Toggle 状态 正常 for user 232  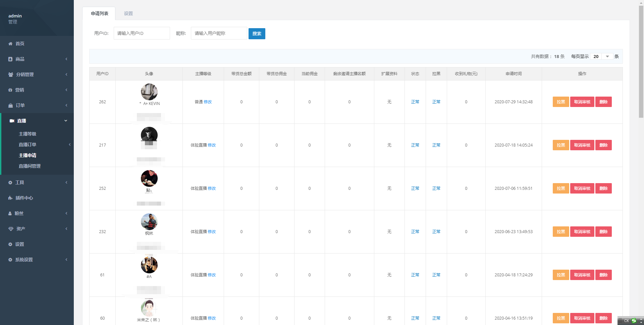click(x=415, y=232)
